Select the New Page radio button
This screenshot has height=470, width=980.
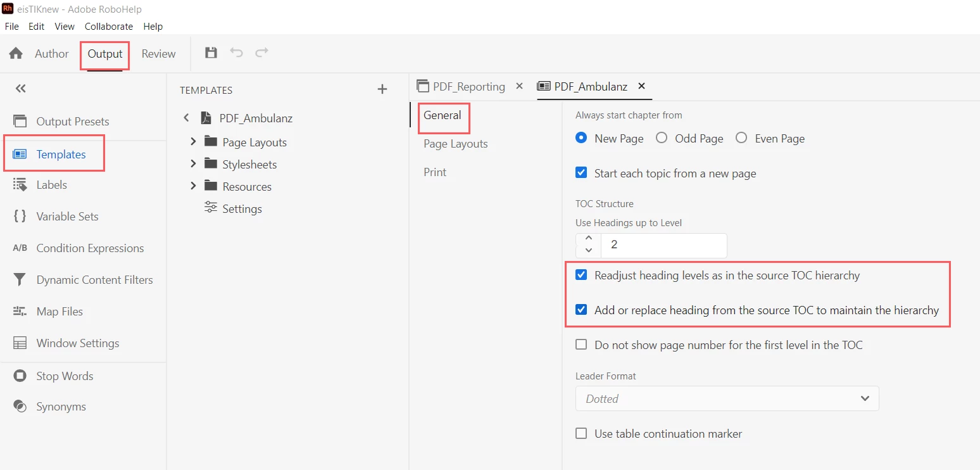pos(581,138)
